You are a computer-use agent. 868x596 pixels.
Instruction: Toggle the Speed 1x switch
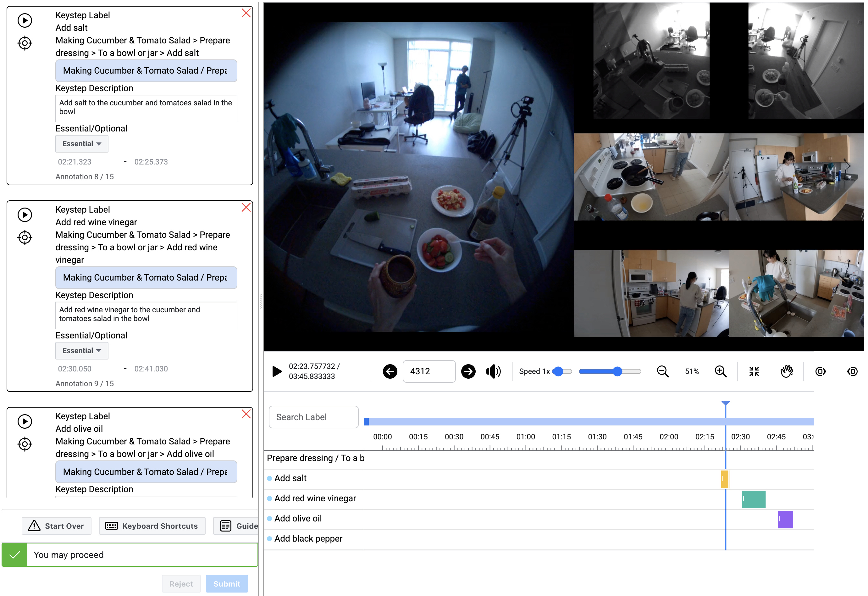click(562, 371)
